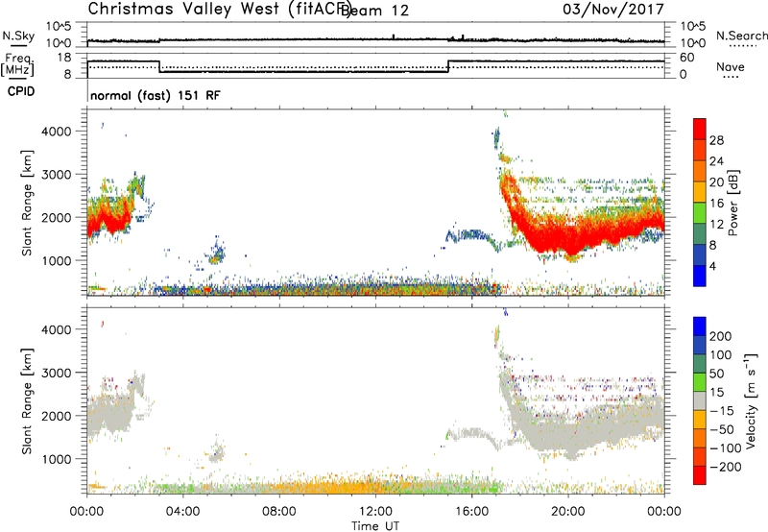The width and height of the screenshot is (768, 532).
Task: Click the "-15" label on the Velocity colorbar
Action: coord(722,411)
